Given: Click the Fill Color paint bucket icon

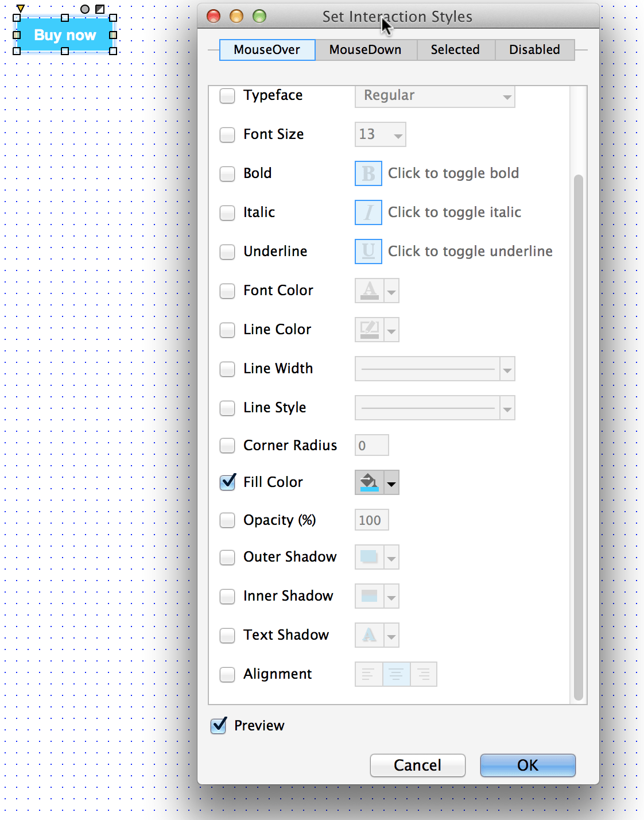Looking at the screenshot, I should point(369,482).
